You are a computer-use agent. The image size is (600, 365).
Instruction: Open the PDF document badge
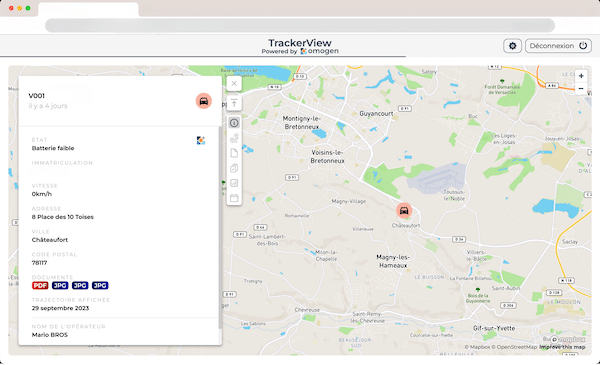tap(40, 285)
